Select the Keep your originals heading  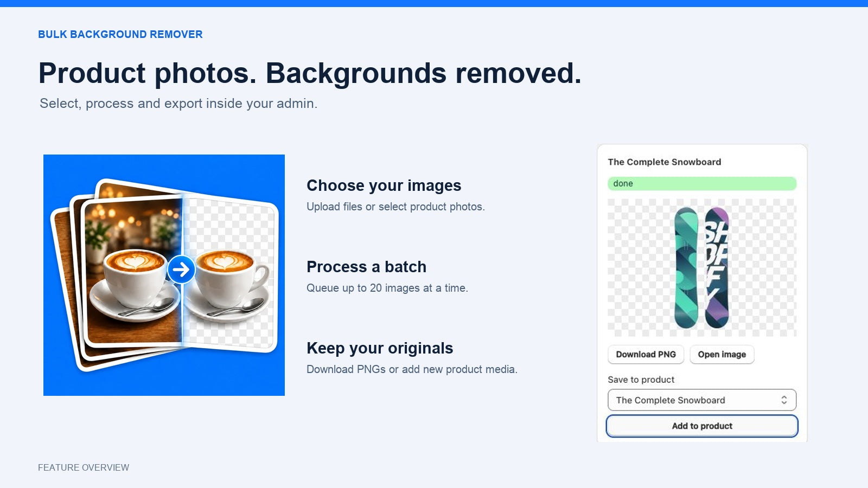(x=380, y=348)
